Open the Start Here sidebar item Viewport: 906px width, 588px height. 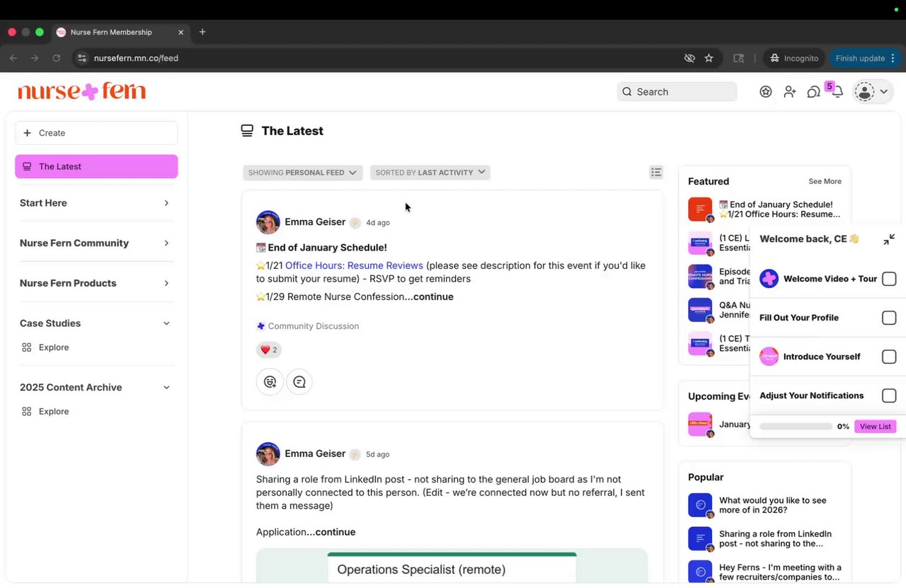(43, 203)
